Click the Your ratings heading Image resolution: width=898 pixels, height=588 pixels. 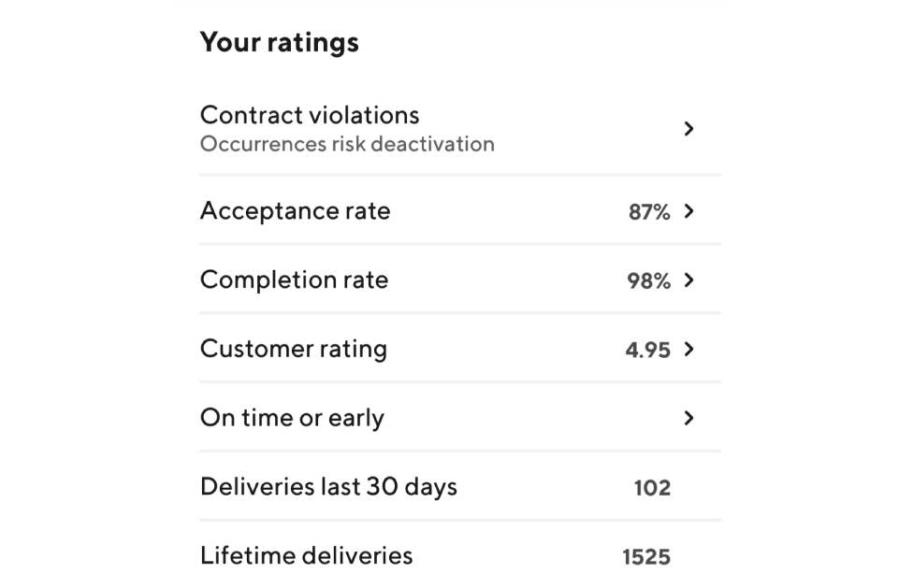280,42
